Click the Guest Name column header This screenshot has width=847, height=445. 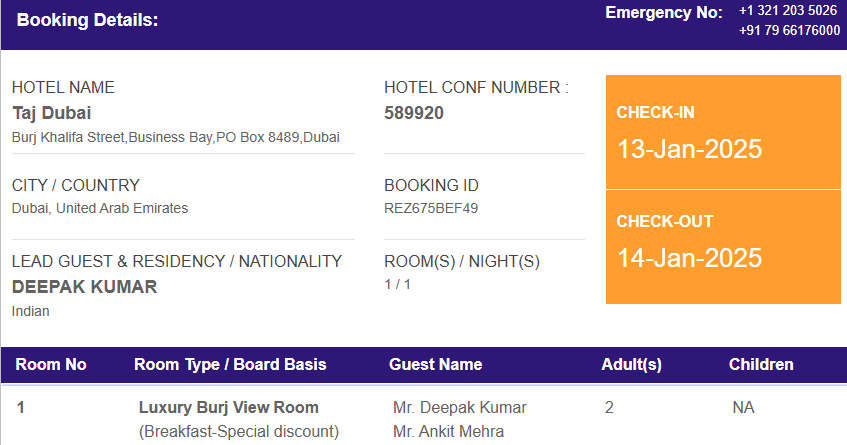[435, 365]
